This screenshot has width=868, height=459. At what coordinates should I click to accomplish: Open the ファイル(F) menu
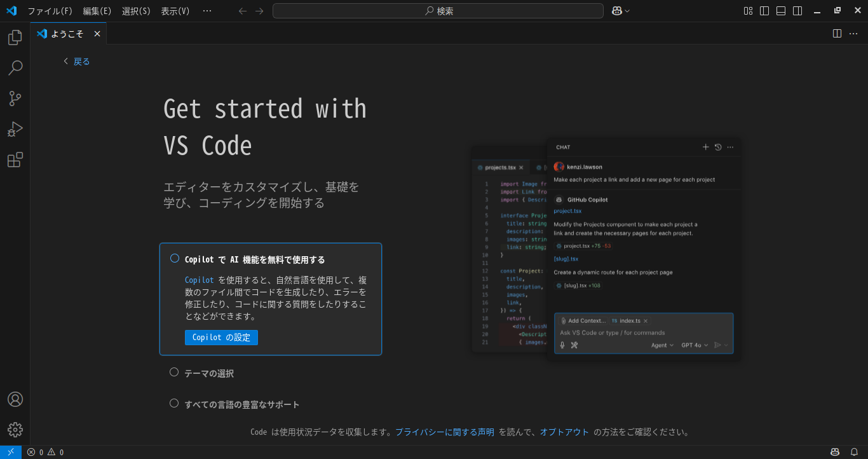click(x=50, y=11)
